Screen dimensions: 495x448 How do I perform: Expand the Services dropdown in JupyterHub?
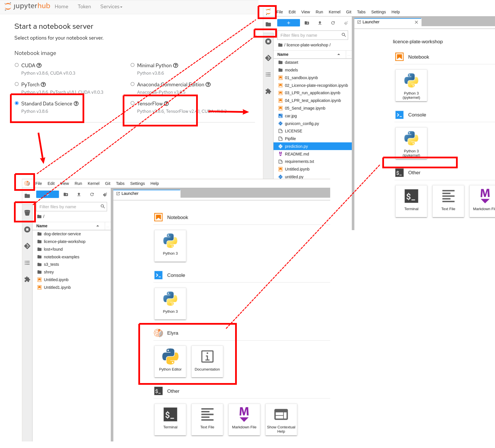click(x=111, y=7)
